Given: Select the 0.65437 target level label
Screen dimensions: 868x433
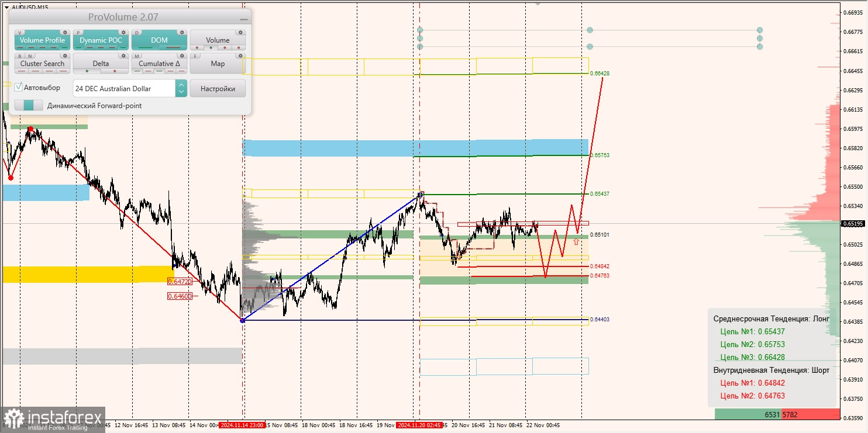Looking at the screenshot, I should [x=600, y=193].
